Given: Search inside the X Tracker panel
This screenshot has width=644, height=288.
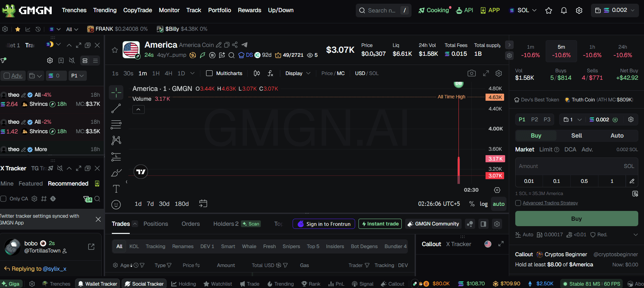Looking at the screenshot, I should coord(97,199).
